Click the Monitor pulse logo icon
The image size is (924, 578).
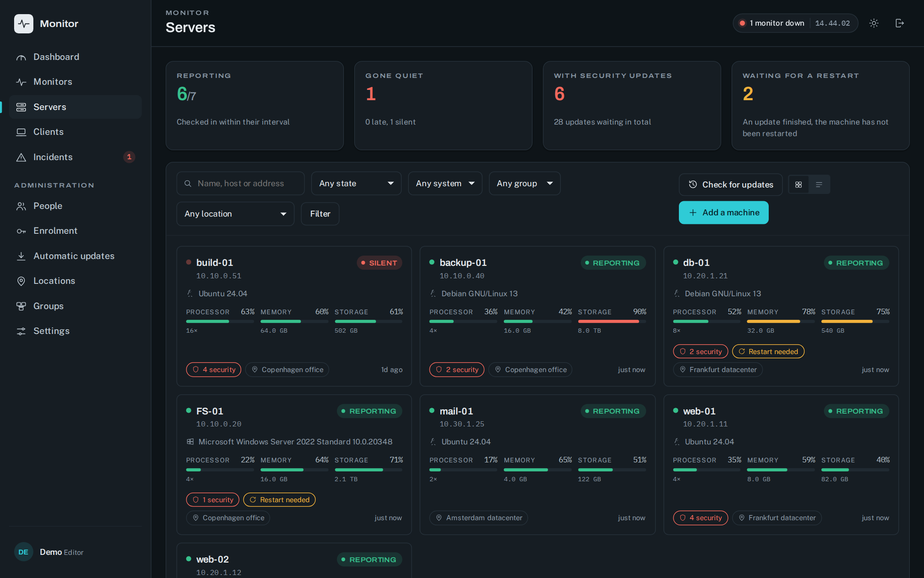point(24,24)
